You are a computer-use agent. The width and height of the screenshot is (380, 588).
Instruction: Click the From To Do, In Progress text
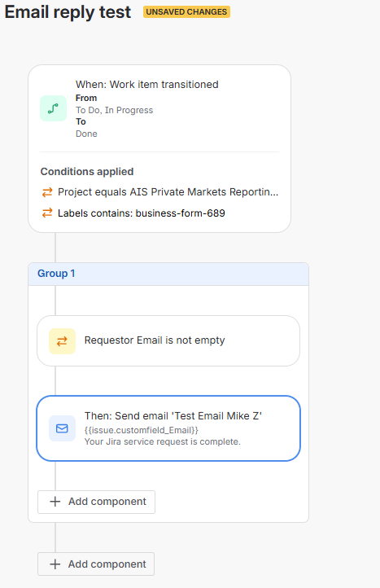click(114, 104)
